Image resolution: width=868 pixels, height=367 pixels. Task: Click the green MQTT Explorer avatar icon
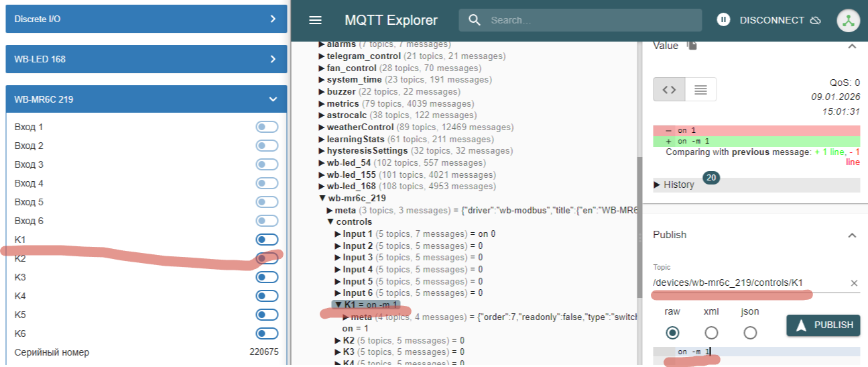[848, 20]
